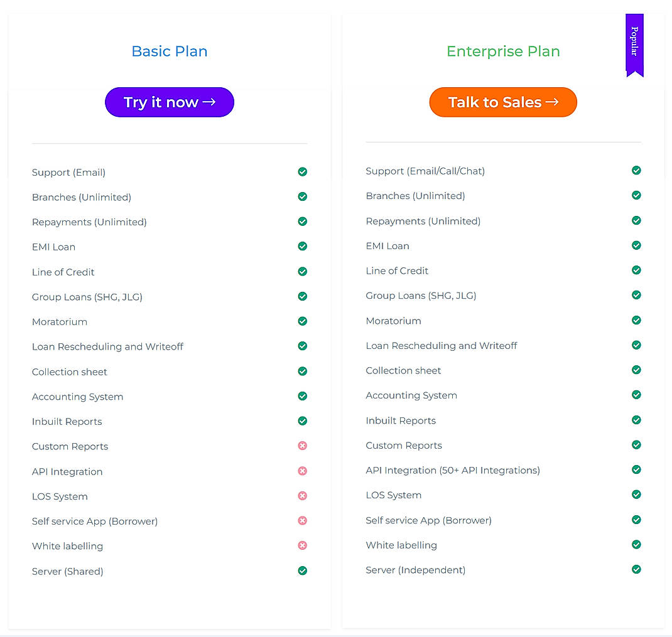Select the red cross beside Custom Reports in Basic Plan
This screenshot has width=672, height=637.
coord(302,446)
